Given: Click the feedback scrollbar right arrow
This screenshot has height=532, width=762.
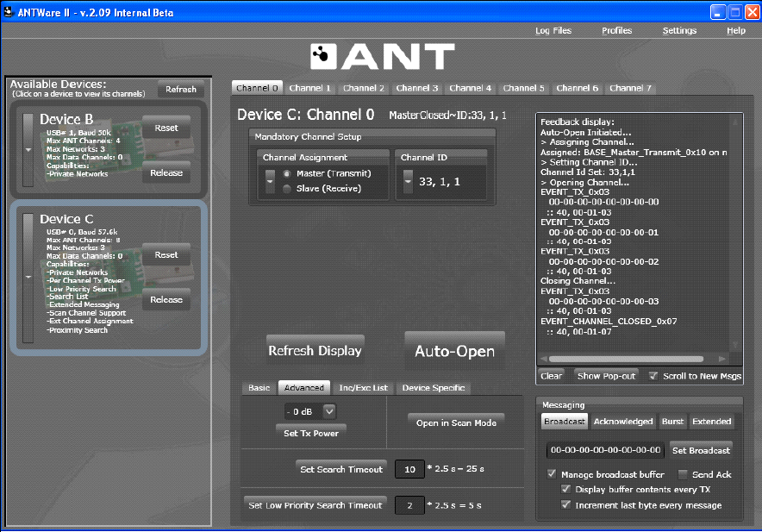Looking at the screenshot, I should [x=721, y=359].
